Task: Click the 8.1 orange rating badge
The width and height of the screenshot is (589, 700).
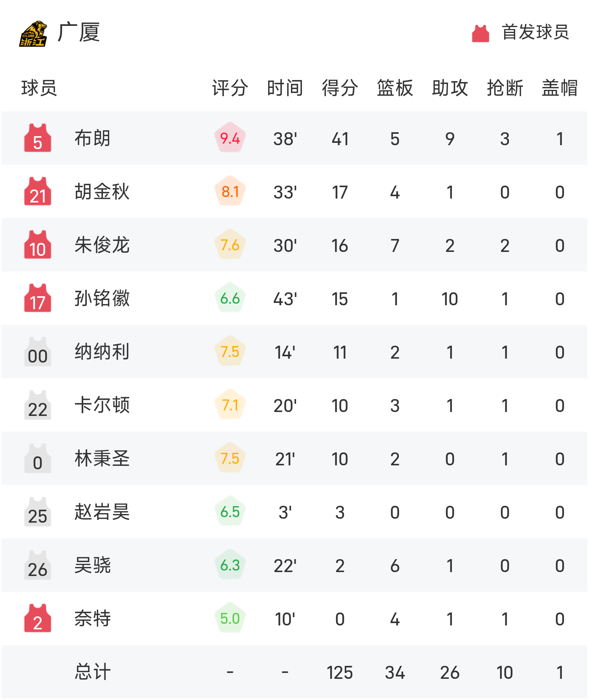Action: click(x=230, y=191)
